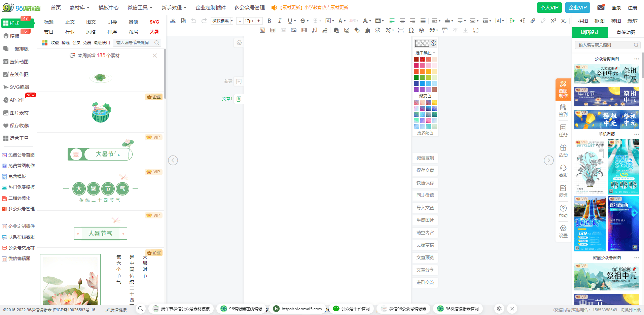Toggle italic formatting
Image resolution: width=644 pixels, height=315 pixels.
click(x=279, y=21)
